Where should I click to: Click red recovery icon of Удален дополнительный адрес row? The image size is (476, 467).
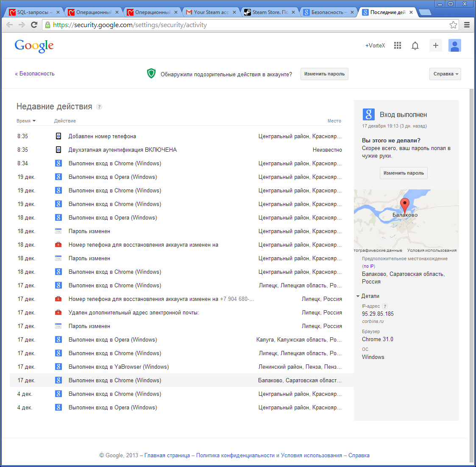pos(58,313)
